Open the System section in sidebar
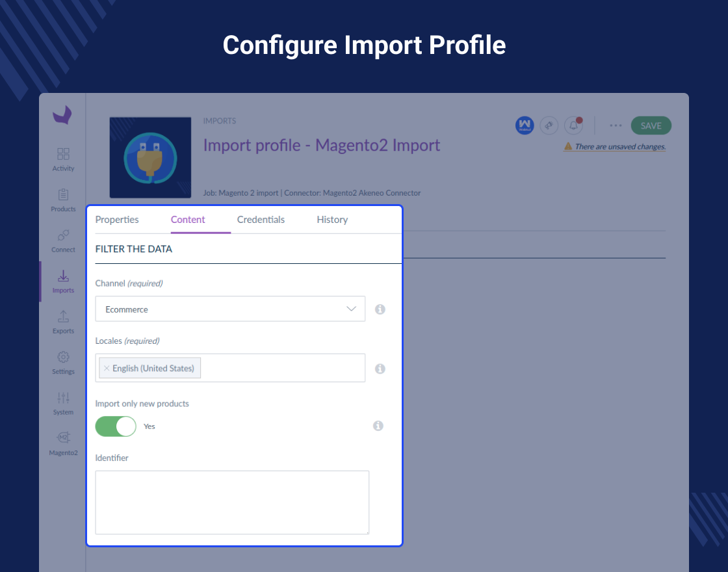Screen dimensions: 728x572 (x=63, y=404)
